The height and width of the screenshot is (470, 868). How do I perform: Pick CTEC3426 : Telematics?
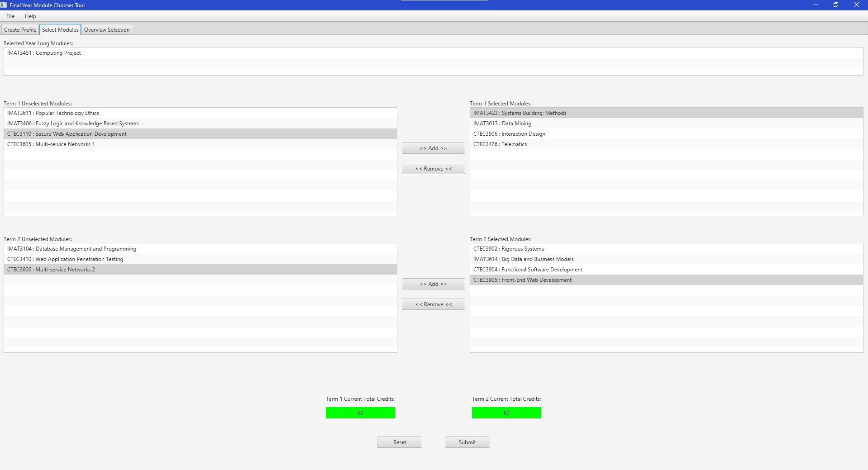tap(667, 144)
